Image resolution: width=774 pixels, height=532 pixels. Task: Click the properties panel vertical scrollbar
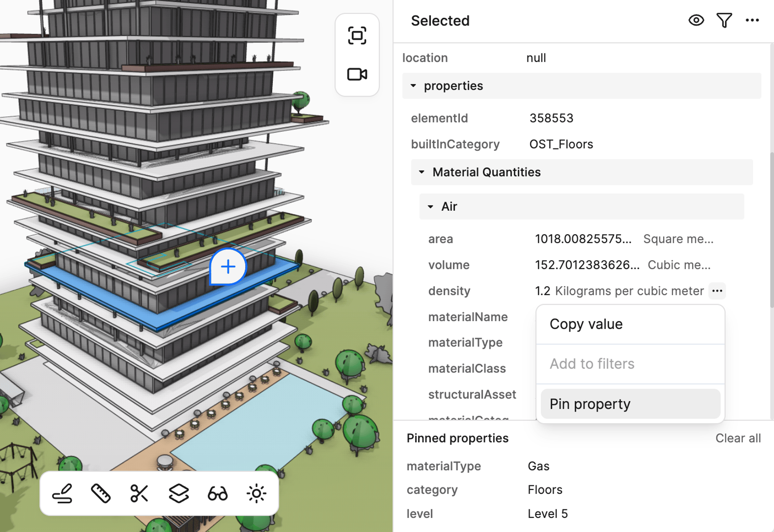tap(772, 230)
